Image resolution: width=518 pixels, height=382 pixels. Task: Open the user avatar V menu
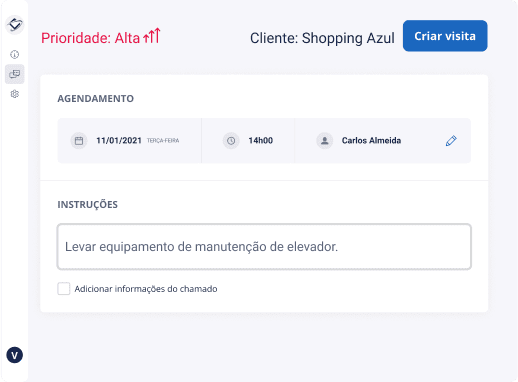[15, 355]
